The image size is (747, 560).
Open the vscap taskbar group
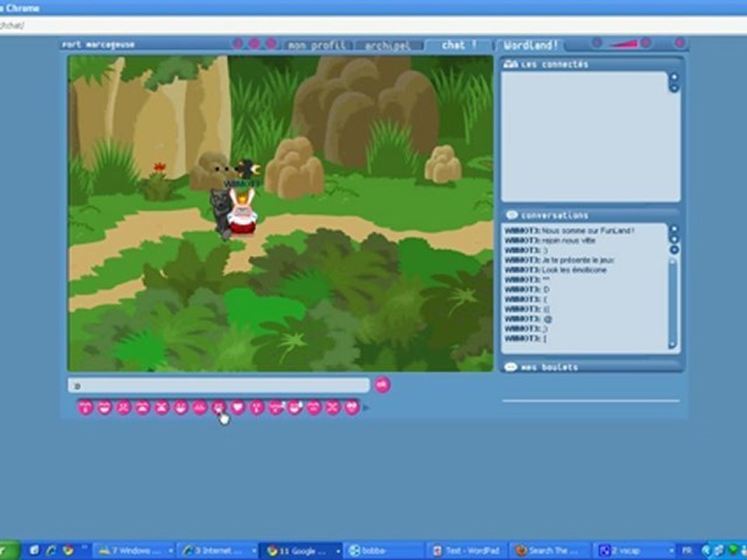click(633, 551)
